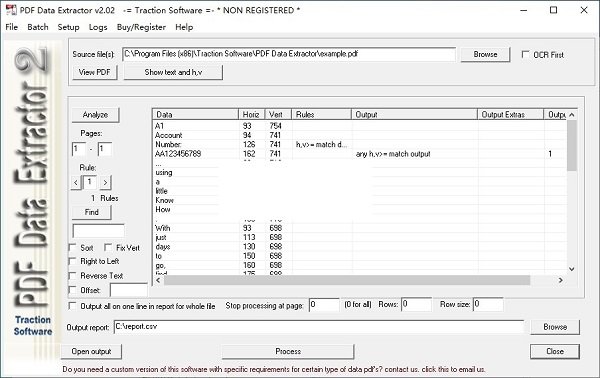
Task: Toggle the Offset checkbox
Action: click(x=72, y=290)
